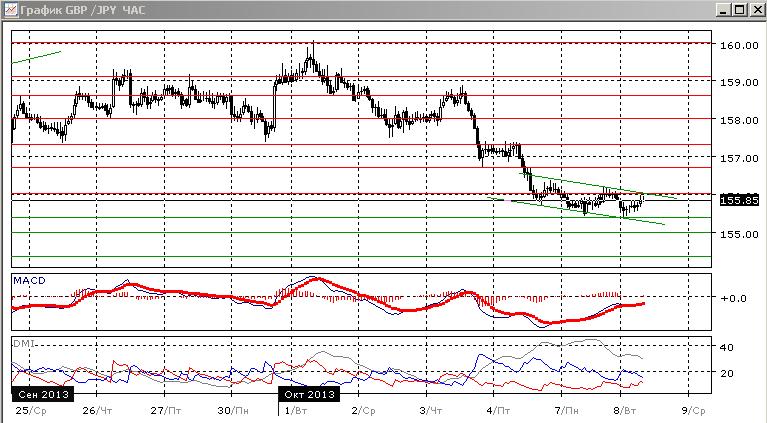The height and width of the screenshot is (423, 767).
Task: Click the 30/Пн date label
Action: tap(233, 410)
